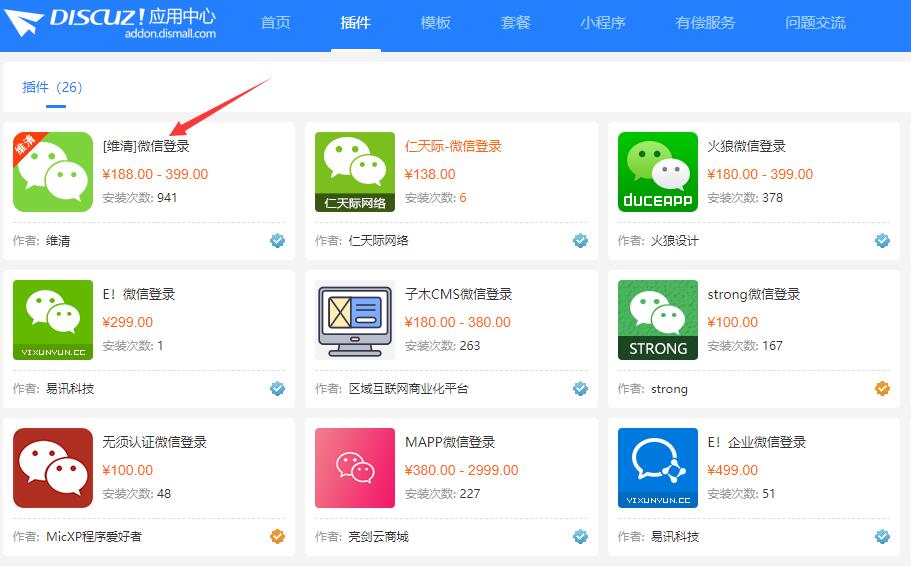Click the blue E! 企业微信登录 icon
Image resolution: width=911 pixels, height=566 pixels.
click(658, 468)
